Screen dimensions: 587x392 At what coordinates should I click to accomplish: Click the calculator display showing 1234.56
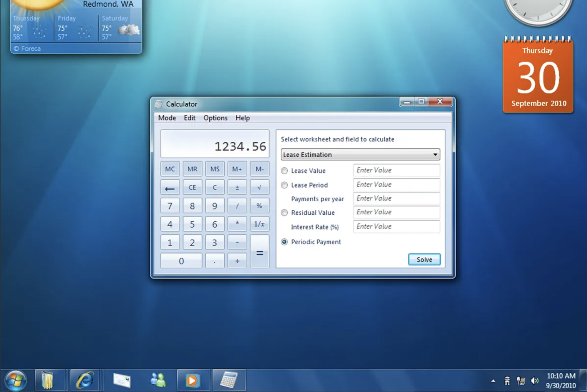tap(215, 144)
